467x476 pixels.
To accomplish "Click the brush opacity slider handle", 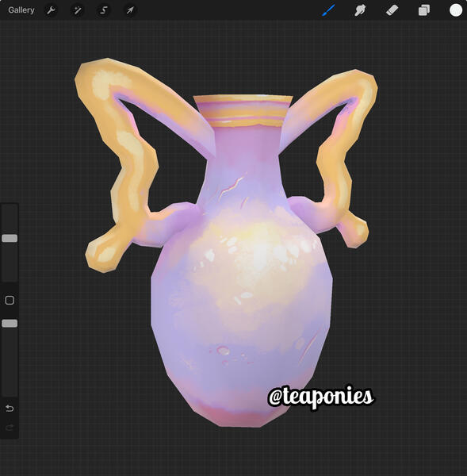I will coord(10,324).
